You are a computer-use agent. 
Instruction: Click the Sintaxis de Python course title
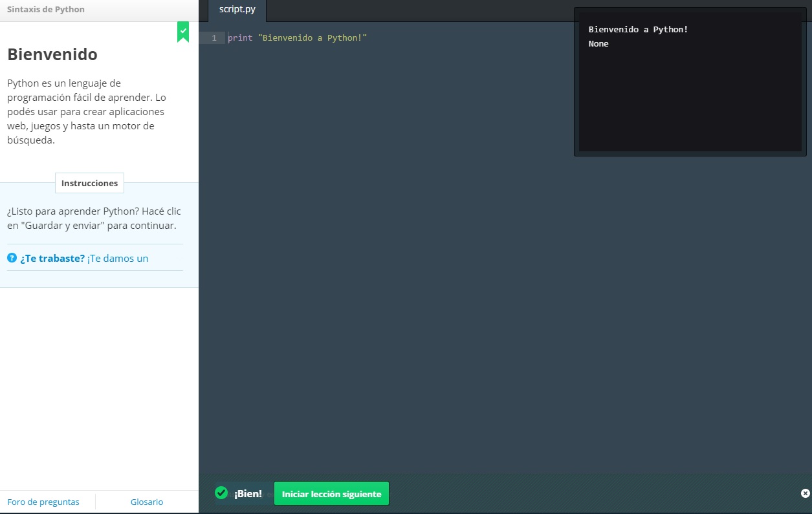46,10
